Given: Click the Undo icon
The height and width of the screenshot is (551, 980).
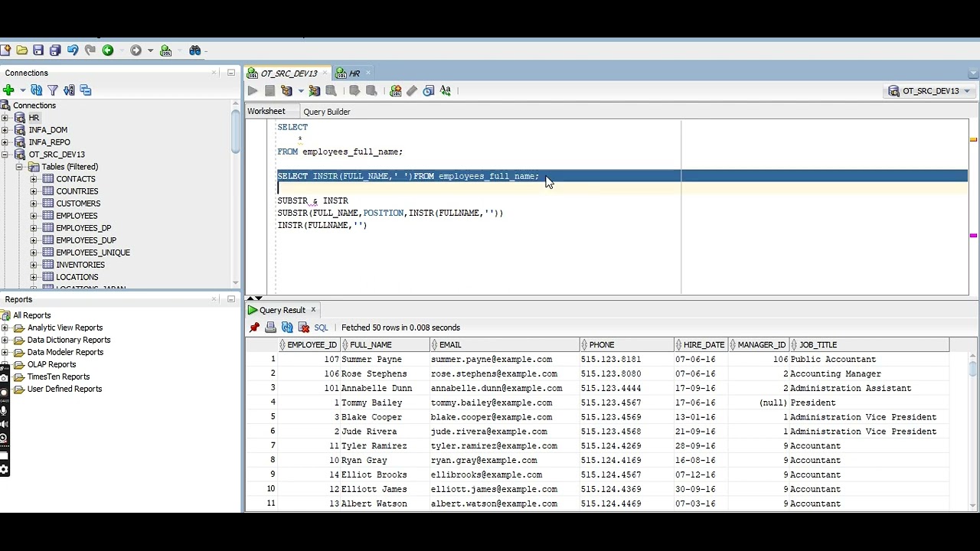Looking at the screenshot, I should coord(73,51).
